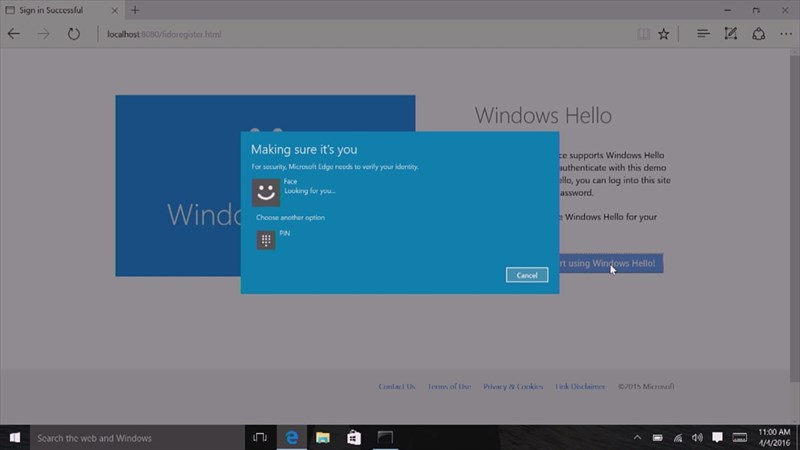
Task: Check the battery status tray icon
Action: pyautogui.click(x=658, y=437)
